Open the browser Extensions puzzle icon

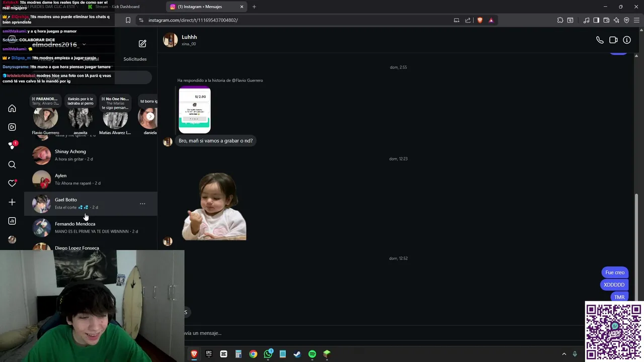tap(560, 20)
